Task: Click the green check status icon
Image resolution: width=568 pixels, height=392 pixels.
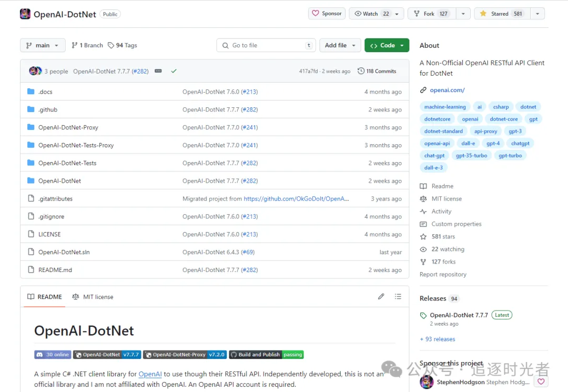Action: coord(174,71)
